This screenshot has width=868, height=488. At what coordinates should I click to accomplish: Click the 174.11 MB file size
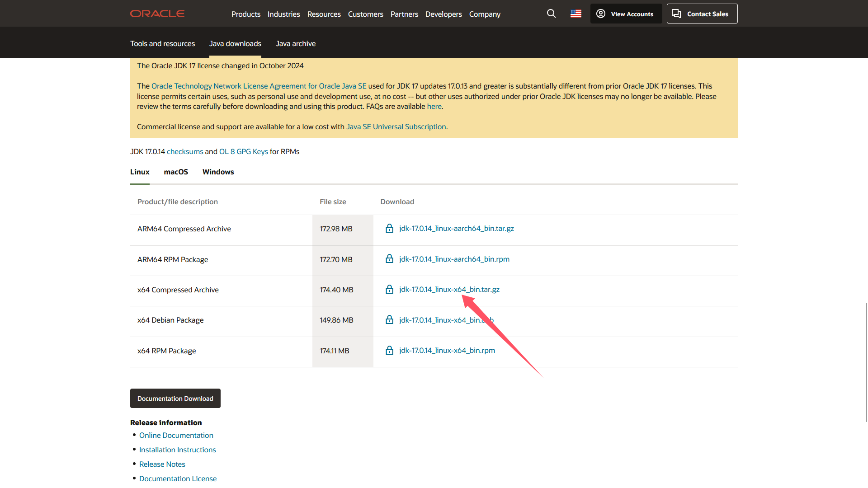335,351
